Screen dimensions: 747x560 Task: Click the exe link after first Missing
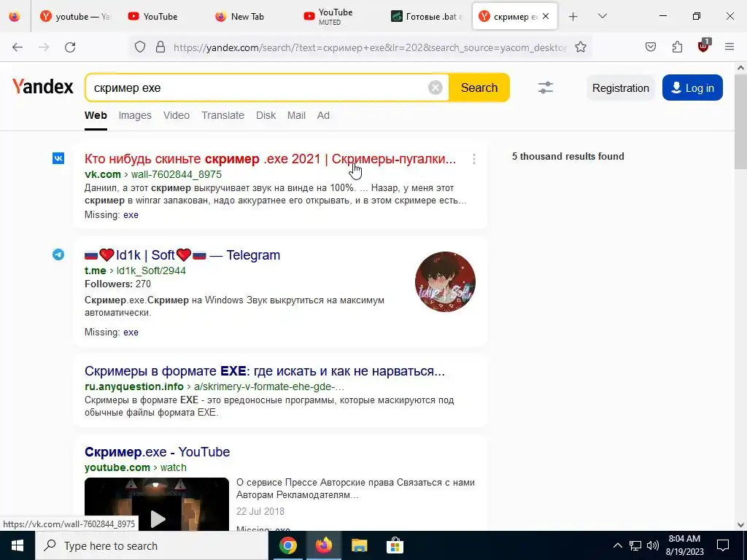[131, 215]
